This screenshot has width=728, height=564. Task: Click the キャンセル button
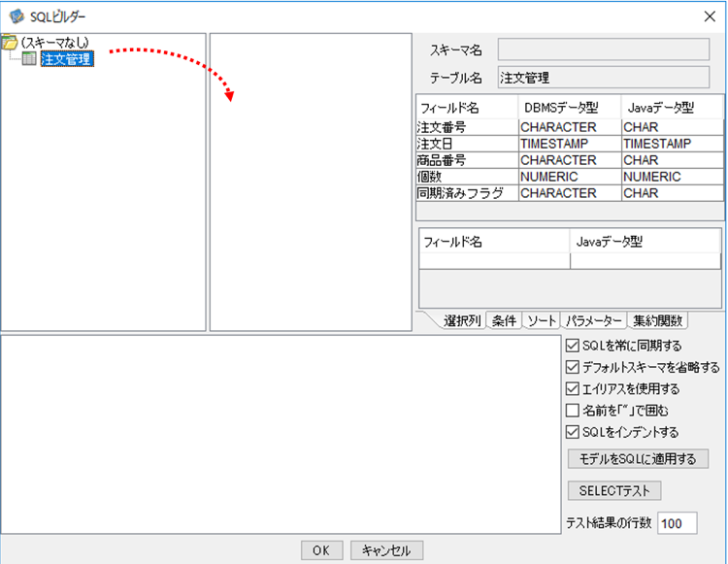tap(386, 550)
